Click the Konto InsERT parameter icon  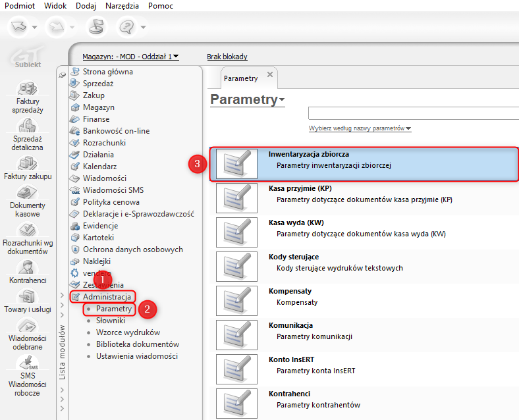(236, 369)
